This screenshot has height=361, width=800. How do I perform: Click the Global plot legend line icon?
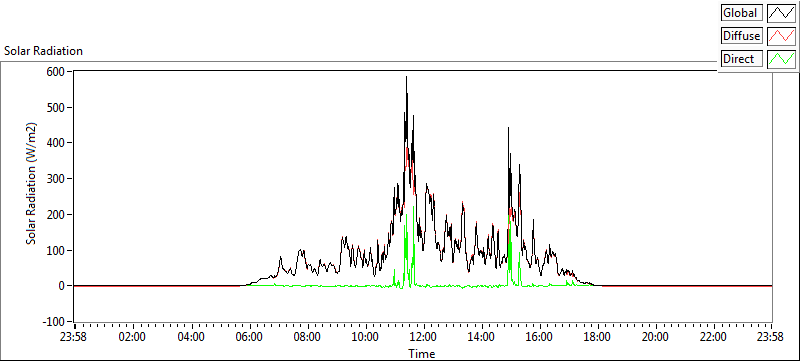(781, 13)
